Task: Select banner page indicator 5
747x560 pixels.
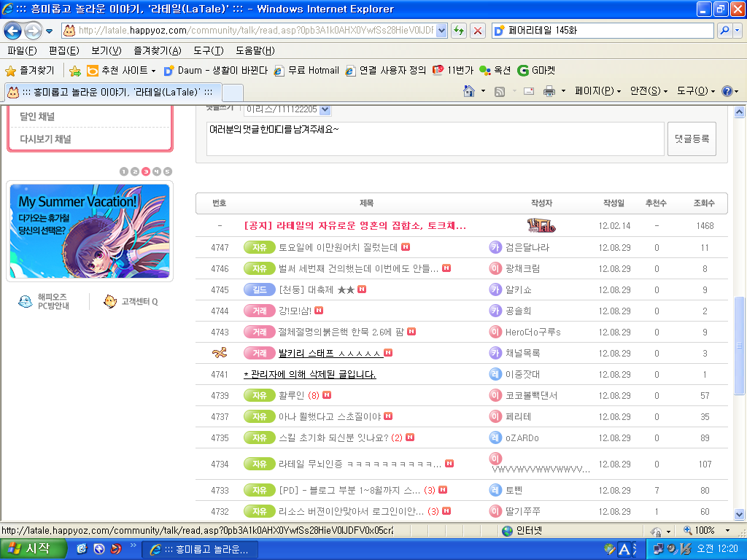Action: tap(168, 171)
